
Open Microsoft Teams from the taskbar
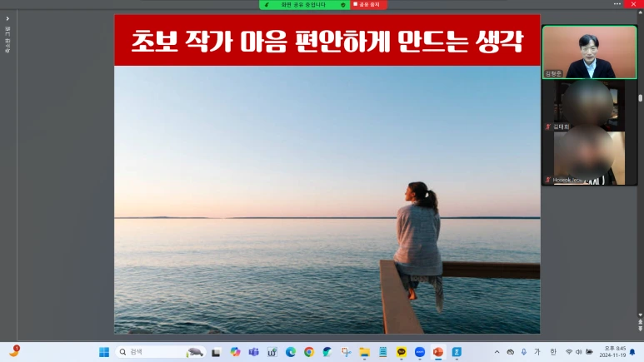[253, 352]
